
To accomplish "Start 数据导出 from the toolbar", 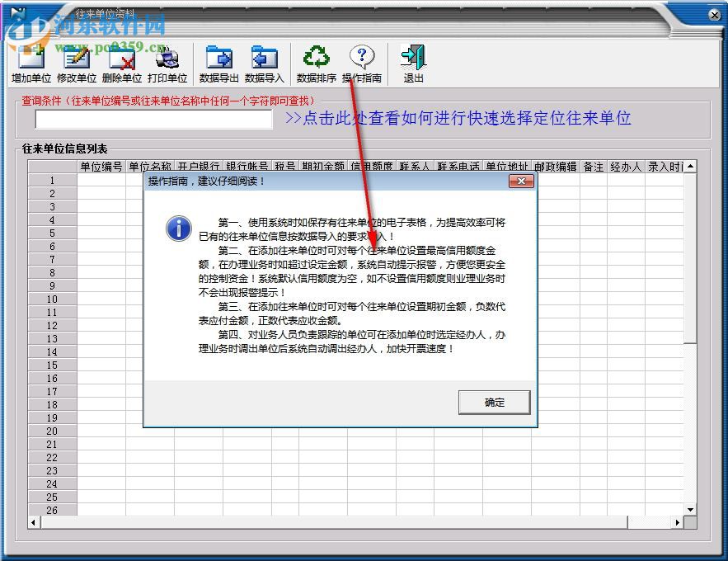I will (x=221, y=62).
